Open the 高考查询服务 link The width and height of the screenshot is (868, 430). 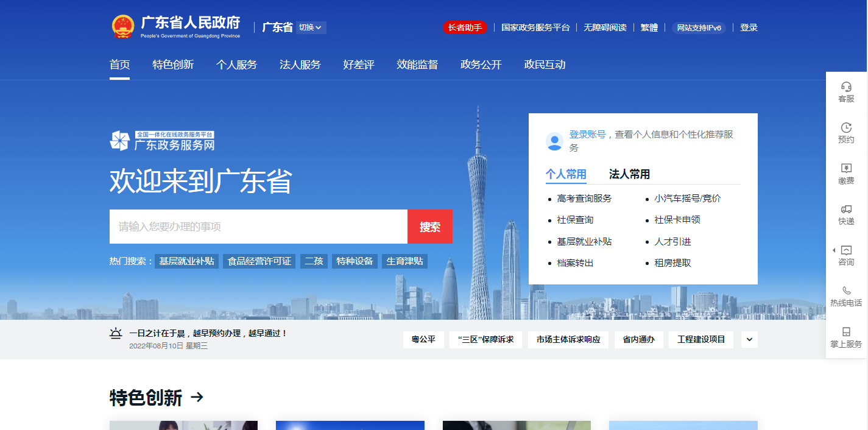584,199
